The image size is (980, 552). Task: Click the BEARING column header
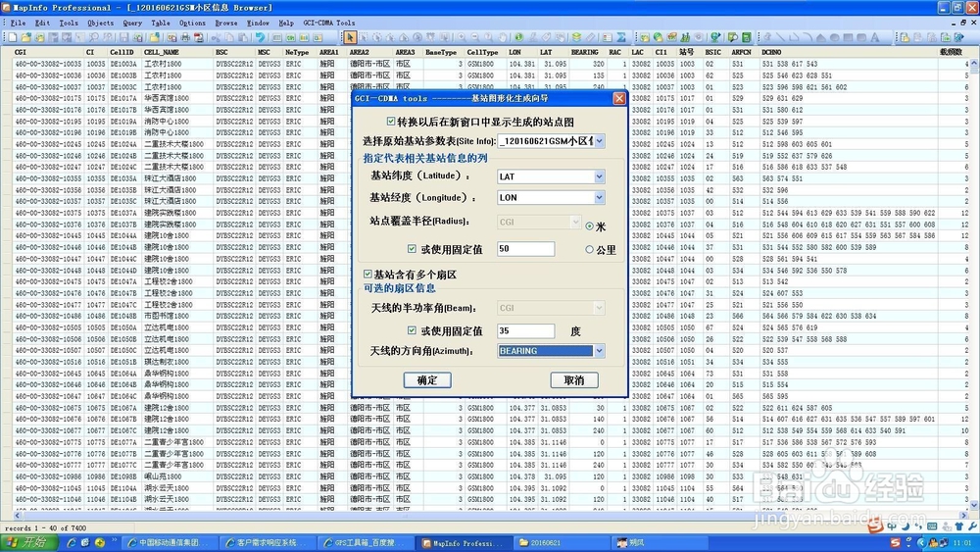(x=584, y=53)
